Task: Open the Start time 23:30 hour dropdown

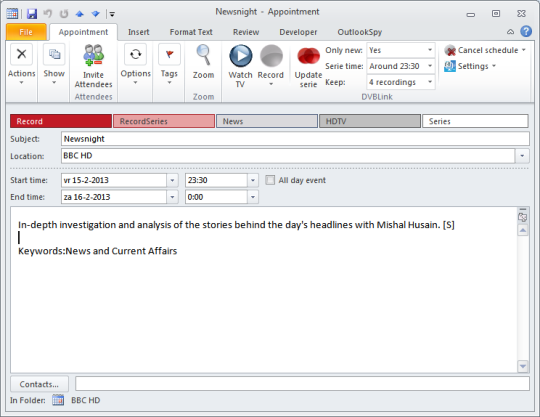Action: pos(253,180)
